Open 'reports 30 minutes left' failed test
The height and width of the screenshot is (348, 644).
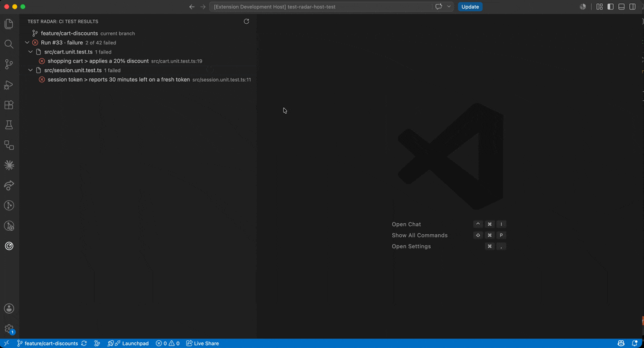click(138, 80)
